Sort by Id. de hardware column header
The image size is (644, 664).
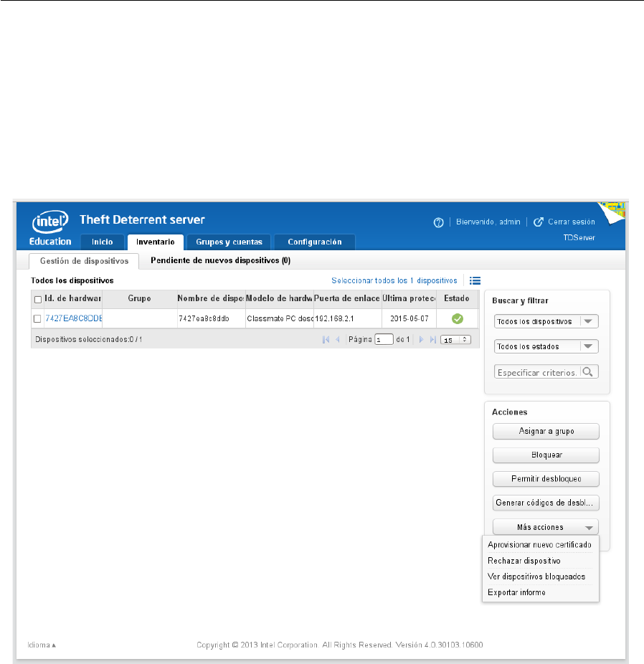pyautogui.click(x=73, y=298)
